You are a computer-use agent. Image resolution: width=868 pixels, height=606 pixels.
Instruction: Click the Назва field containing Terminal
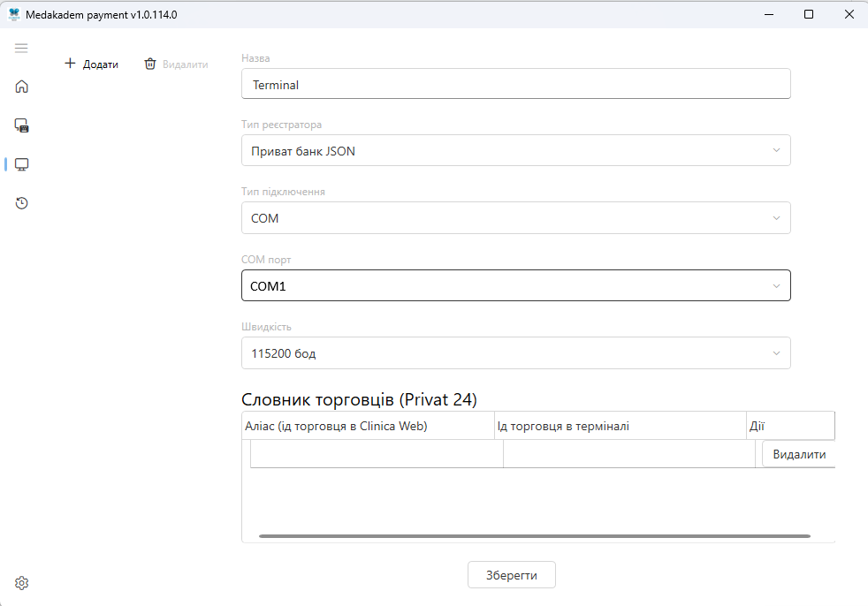[x=516, y=84]
